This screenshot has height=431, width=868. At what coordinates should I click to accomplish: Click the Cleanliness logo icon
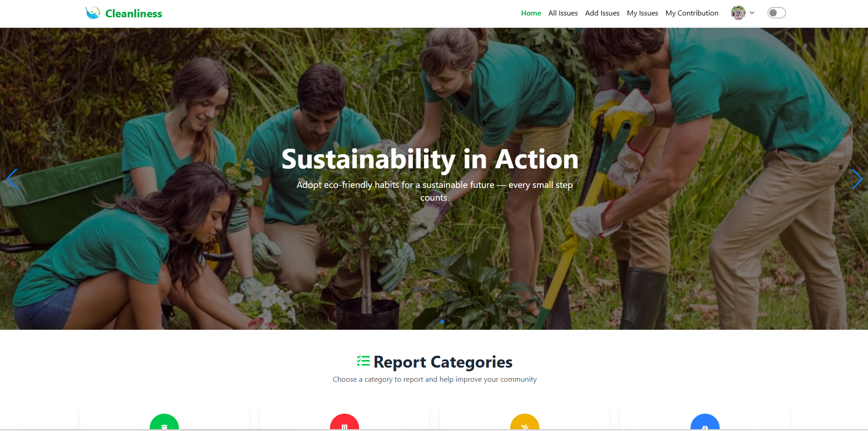click(x=93, y=13)
